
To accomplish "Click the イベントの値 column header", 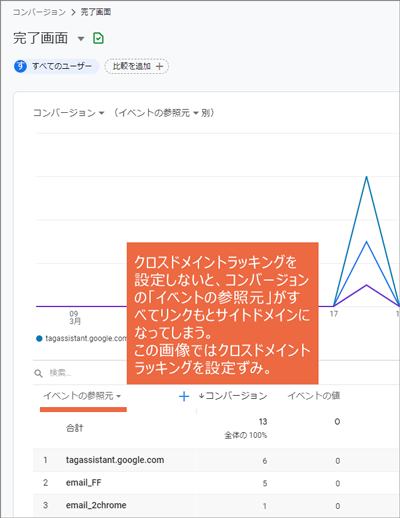I will coord(314,395).
